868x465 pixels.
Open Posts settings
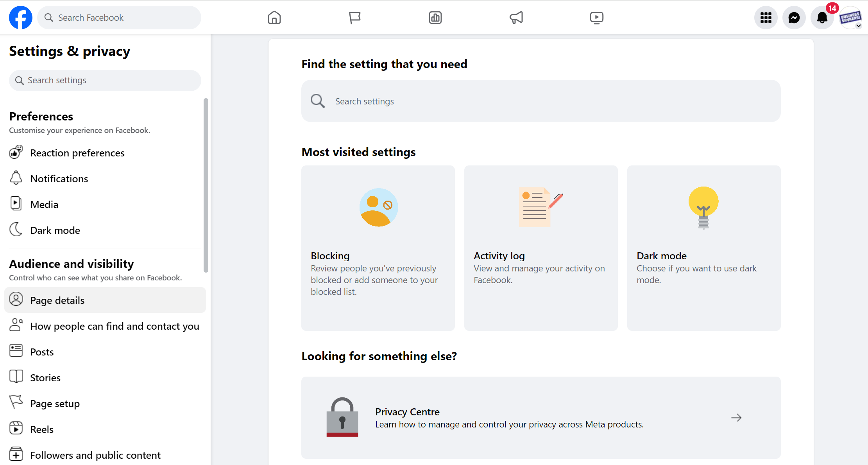click(x=105, y=352)
